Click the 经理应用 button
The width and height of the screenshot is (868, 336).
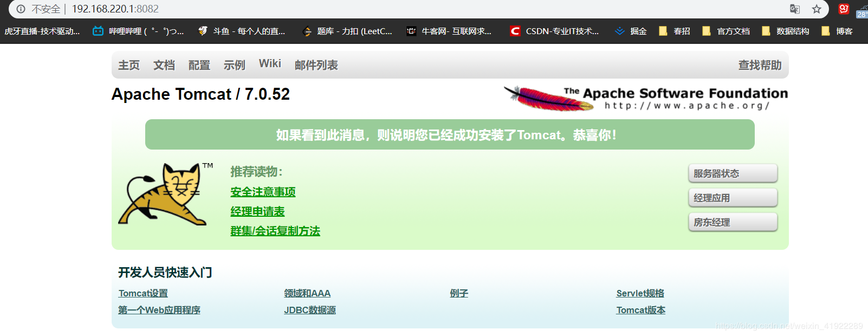pyautogui.click(x=733, y=198)
